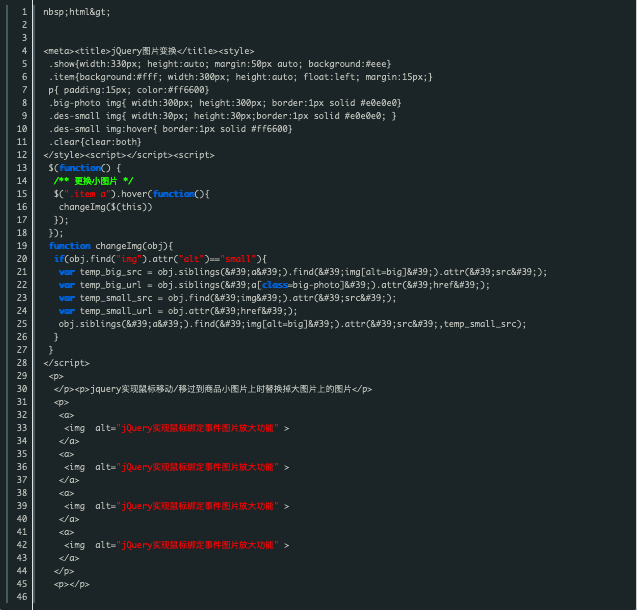Click 'temp_small_src);' at end of line 25
637x610 pixels.
[485, 324]
